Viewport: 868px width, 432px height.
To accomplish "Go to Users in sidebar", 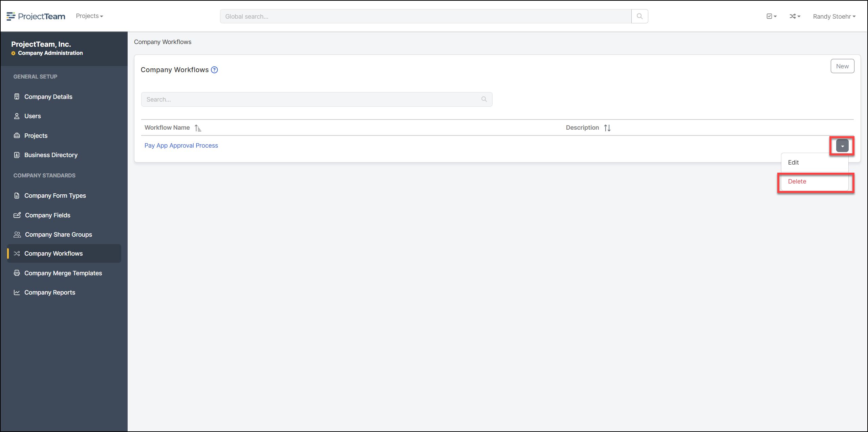I will [x=32, y=116].
